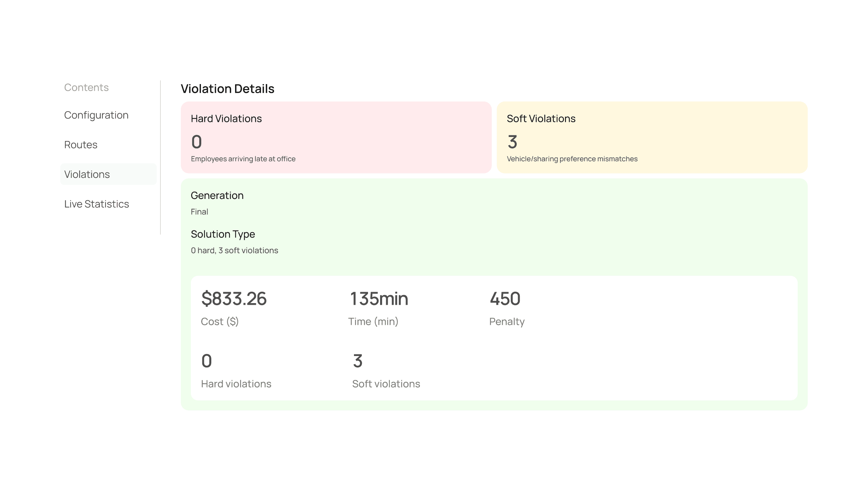Screen dimensions: 868x491
Task: Click 'Employees arriving late at office' text
Action: (243, 159)
